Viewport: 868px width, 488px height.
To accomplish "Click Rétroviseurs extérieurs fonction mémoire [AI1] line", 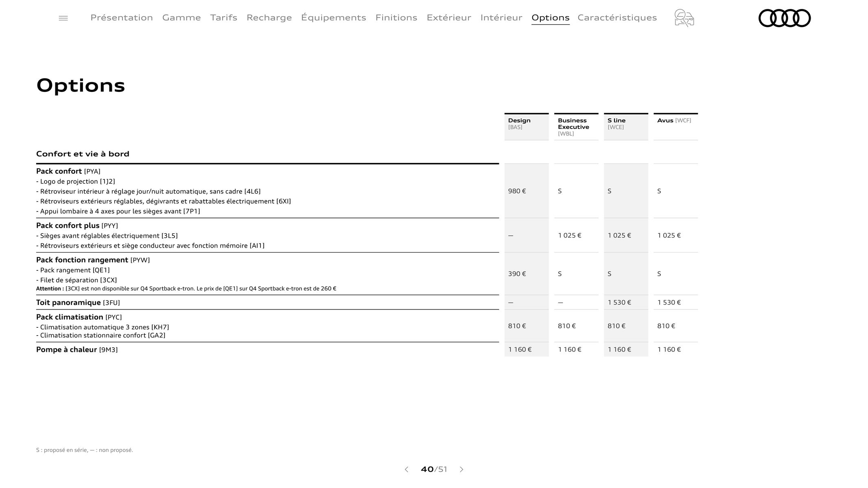I will tap(150, 246).
